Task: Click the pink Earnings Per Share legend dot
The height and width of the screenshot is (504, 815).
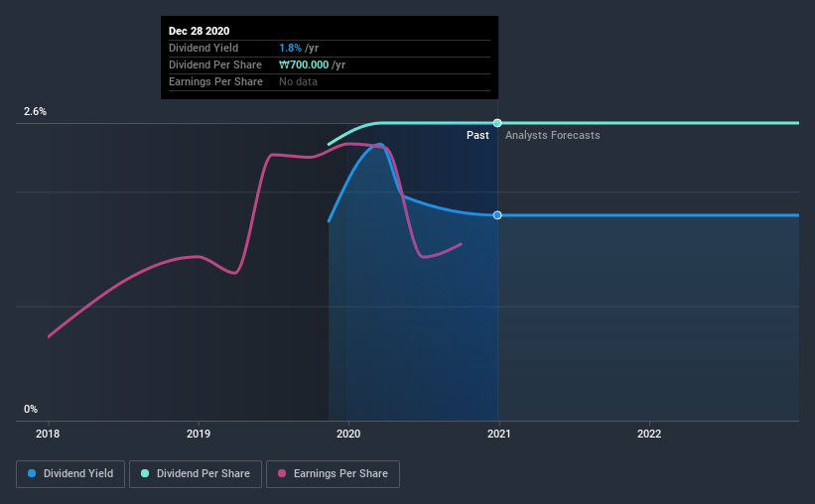Action: (282, 473)
